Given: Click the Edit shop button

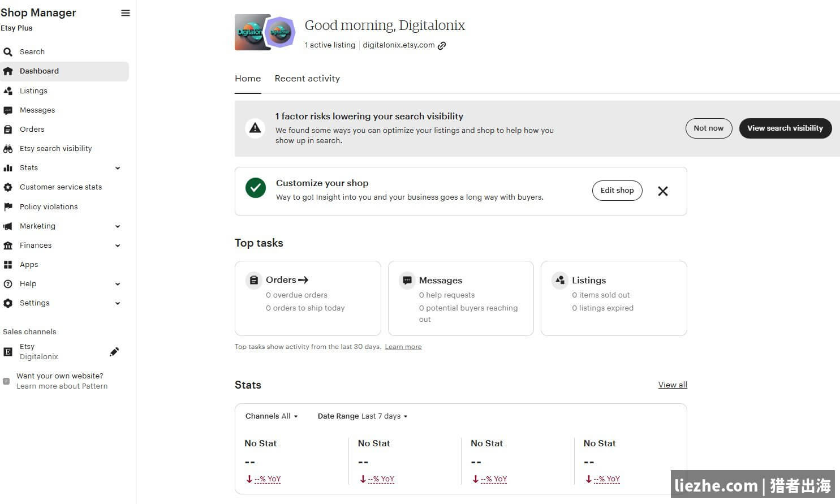Looking at the screenshot, I should click(x=617, y=191).
